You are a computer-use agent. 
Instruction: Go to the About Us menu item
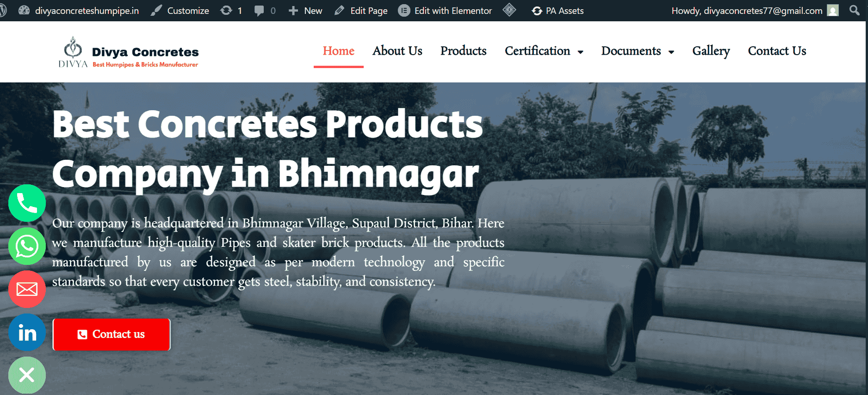pyautogui.click(x=397, y=51)
